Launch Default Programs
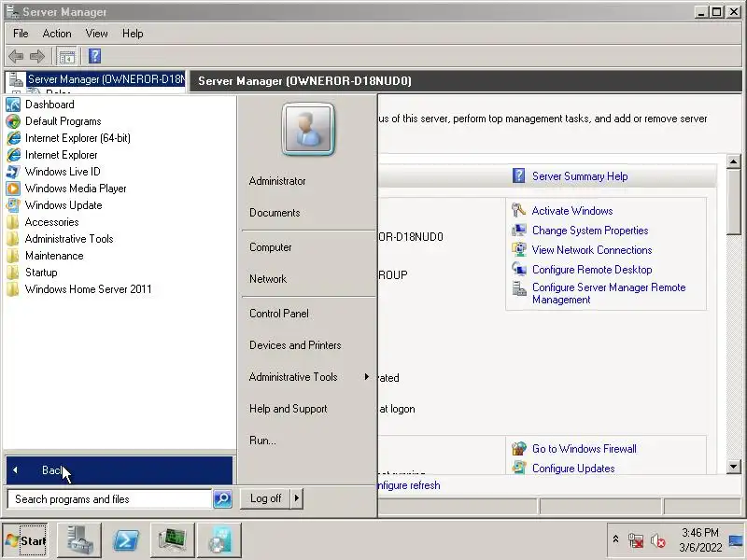This screenshot has height=560, width=747. click(x=63, y=121)
